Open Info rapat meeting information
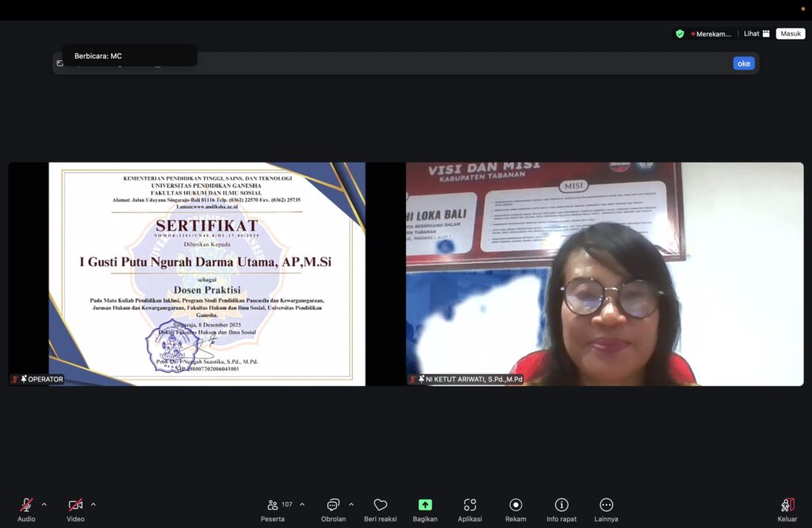Viewport: 812px width, 528px height. coord(561,505)
